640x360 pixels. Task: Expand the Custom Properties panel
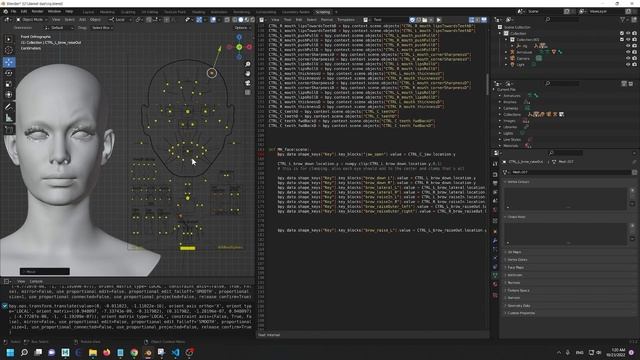click(x=520, y=313)
